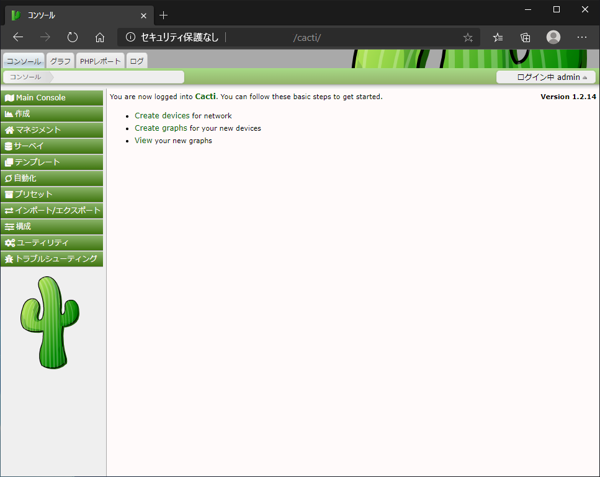
Task: Open the トラブルシューティング sidebar menu
Action: (x=52, y=259)
